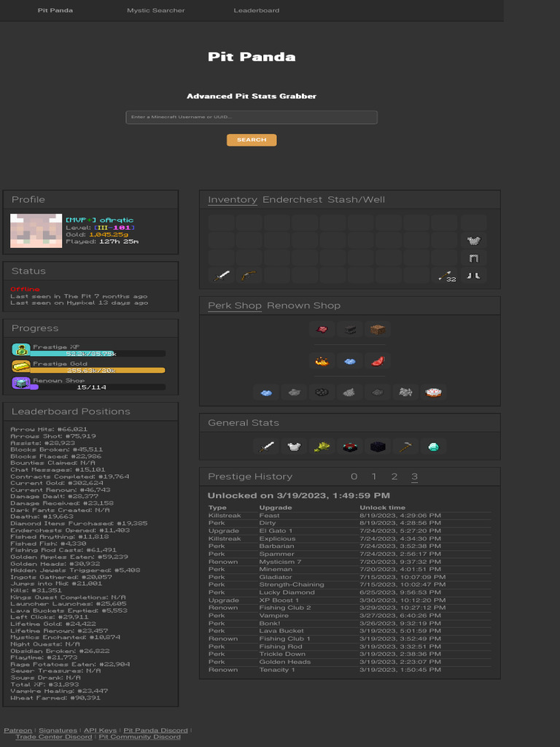Click the red dye perk icon
This screenshot has height=747, width=560.
pos(322,329)
